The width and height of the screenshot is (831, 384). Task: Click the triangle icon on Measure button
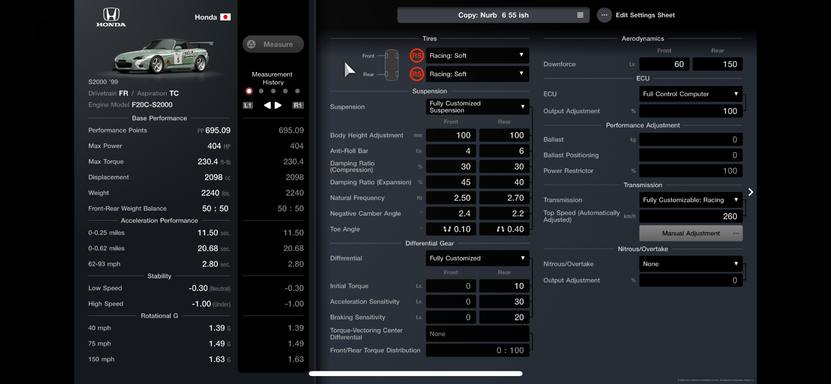coord(252,44)
